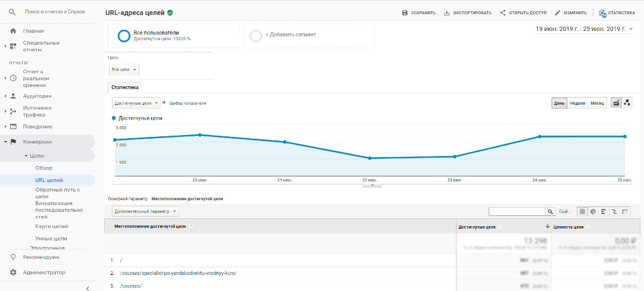The height and width of the screenshot is (291, 644).
Task: Click the Export (Экспортировать) download icon
Action: pos(447,12)
